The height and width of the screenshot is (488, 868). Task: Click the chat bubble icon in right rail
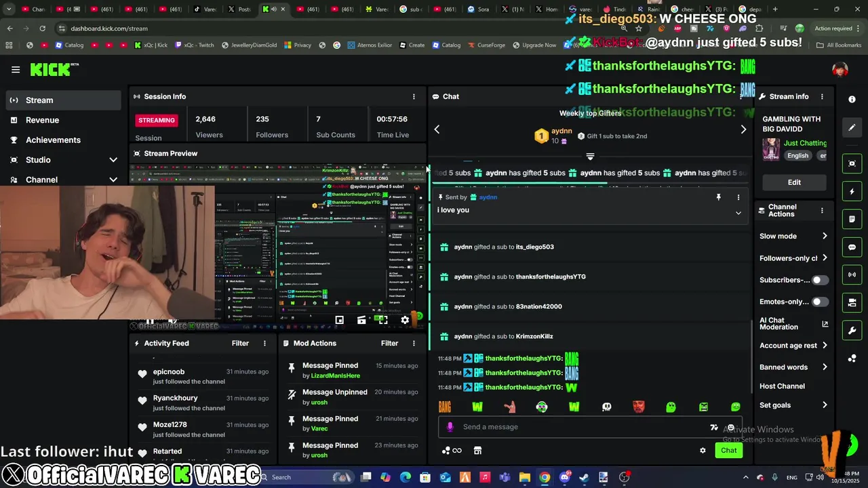pos(852,247)
